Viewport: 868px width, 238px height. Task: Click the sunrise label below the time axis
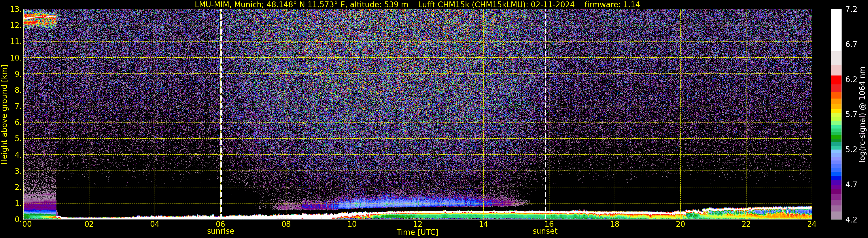click(220, 231)
